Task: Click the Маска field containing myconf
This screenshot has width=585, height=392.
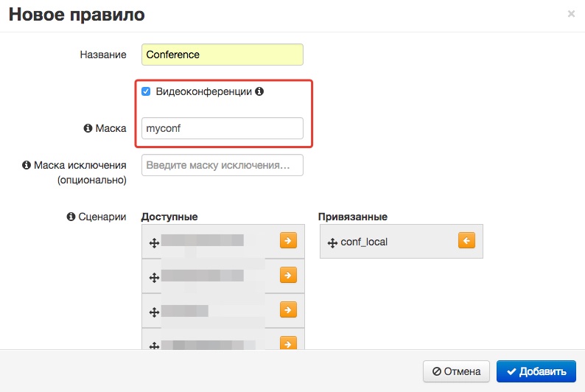Action: pyautogui.click(x=222, y=128)
